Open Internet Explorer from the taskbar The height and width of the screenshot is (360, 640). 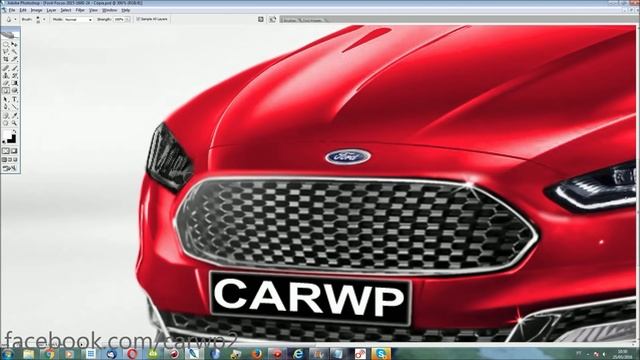(298, 353)
